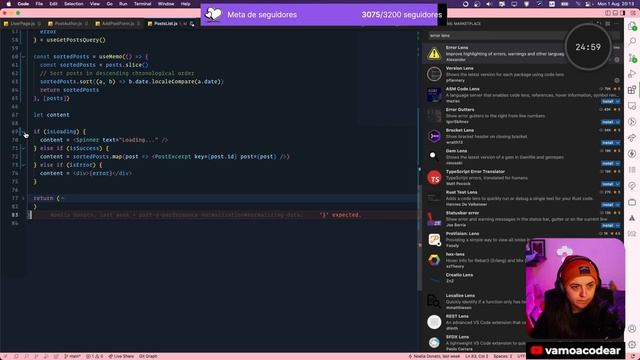Click the Thunder Client lightning icon

(x=632, y=153)
